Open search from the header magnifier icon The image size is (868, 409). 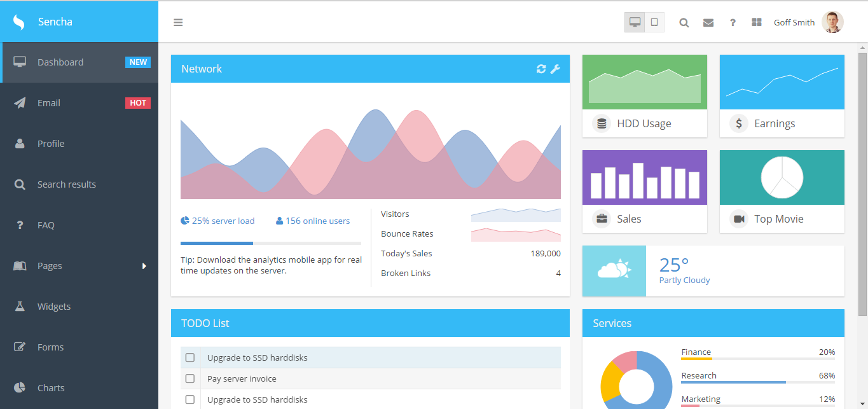coord(684,22)
